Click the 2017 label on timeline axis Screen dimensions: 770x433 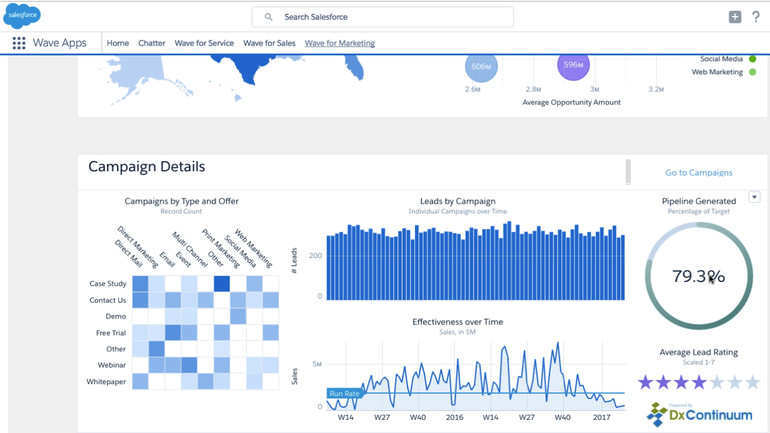pos(602,417)
